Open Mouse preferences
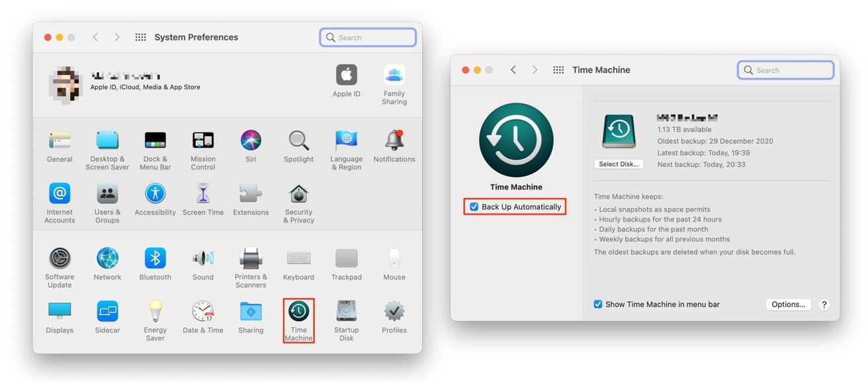868x382 pixels. coord(394,258)
